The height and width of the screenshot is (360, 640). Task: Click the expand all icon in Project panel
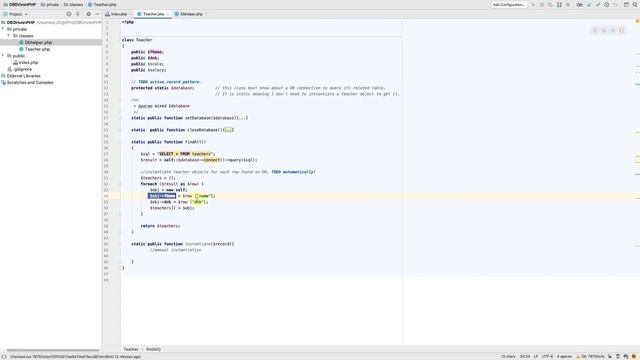pos(78,14)
